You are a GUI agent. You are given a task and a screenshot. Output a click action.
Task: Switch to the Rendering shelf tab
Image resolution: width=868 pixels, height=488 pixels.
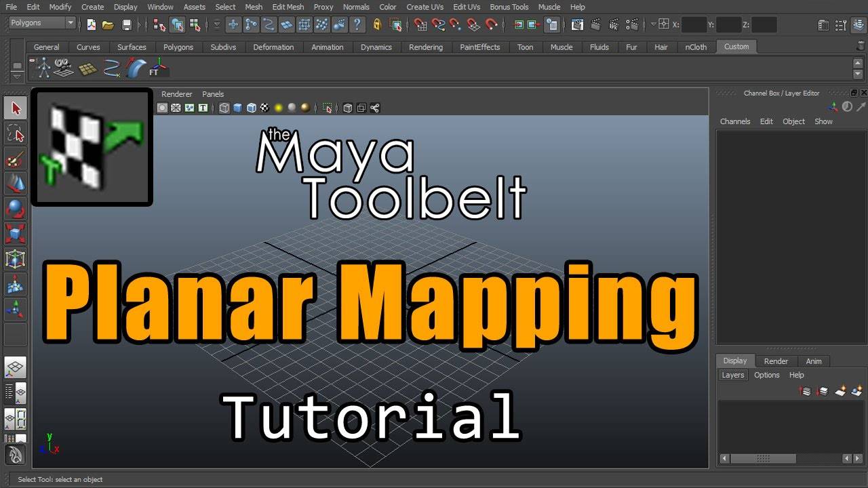426,47
